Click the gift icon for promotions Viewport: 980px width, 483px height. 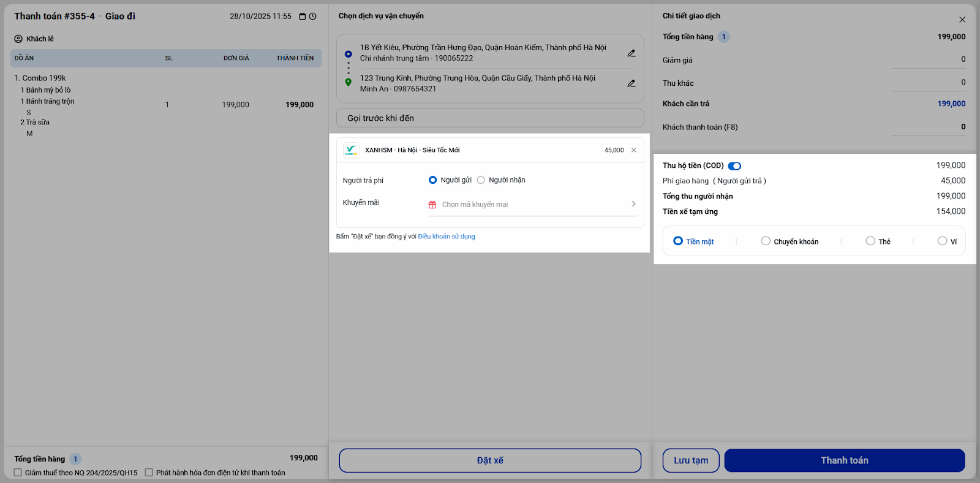[432, 205]
